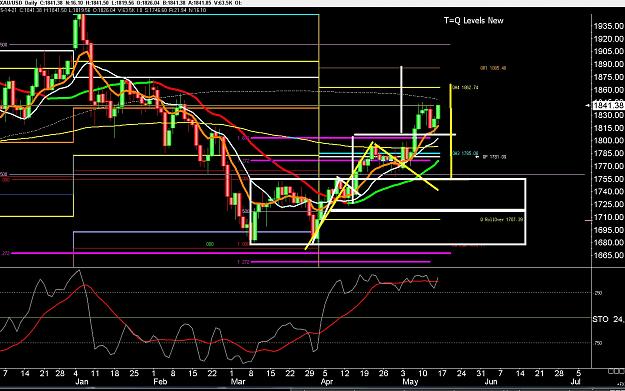Click the Q Rollover 1707.39 level label
The height and width of the screenshot is (391, 625).
pos(501,220)
